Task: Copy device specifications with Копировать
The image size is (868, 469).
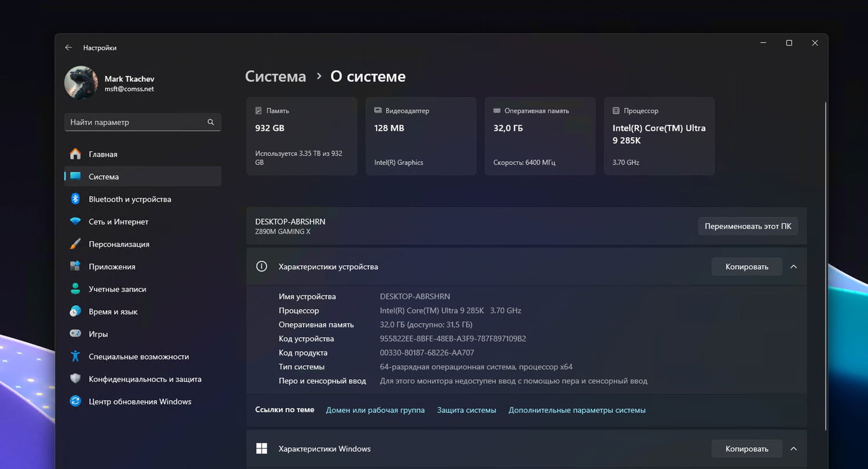Action: [x=746, y=267]
